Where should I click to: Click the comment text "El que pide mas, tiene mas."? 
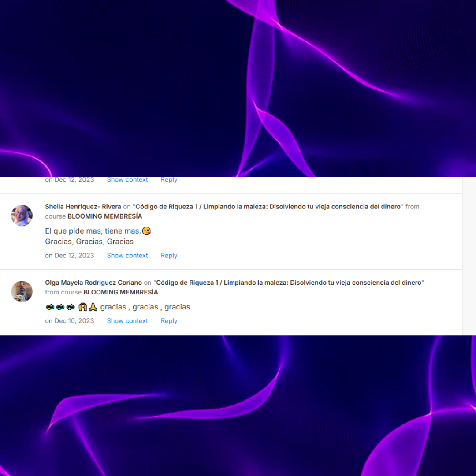point(93,231)
